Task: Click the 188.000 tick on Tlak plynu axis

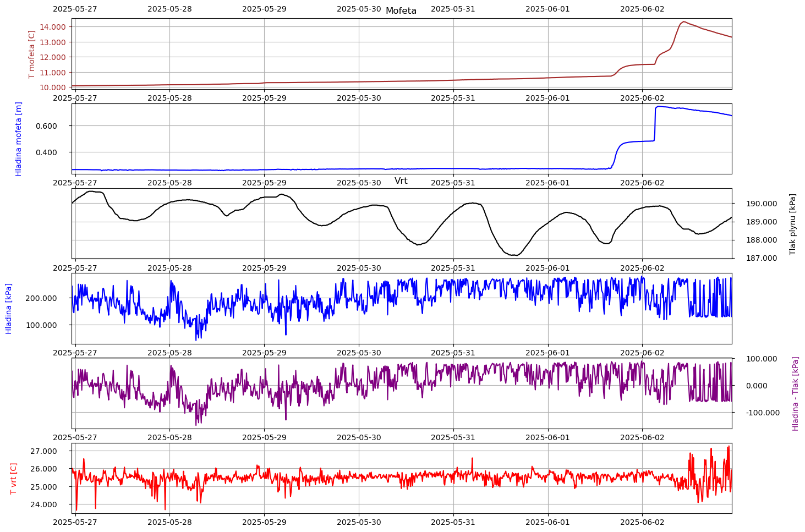Action: pos(762,240)
